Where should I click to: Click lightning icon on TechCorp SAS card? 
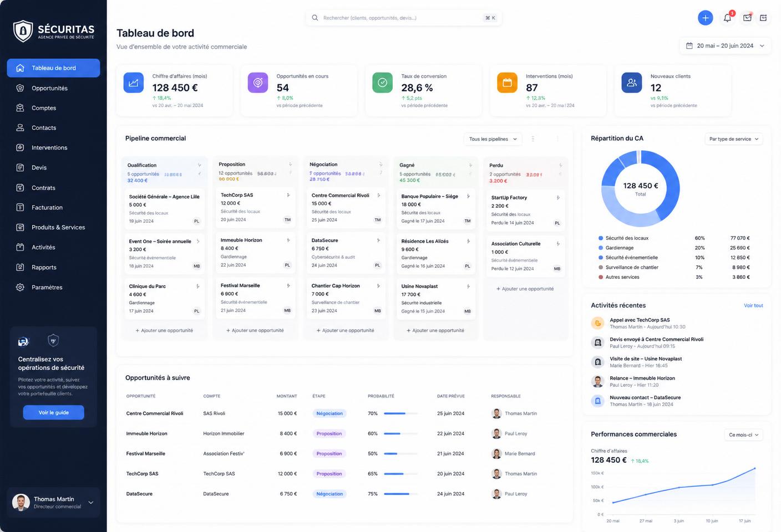click(x=288, y=195)
